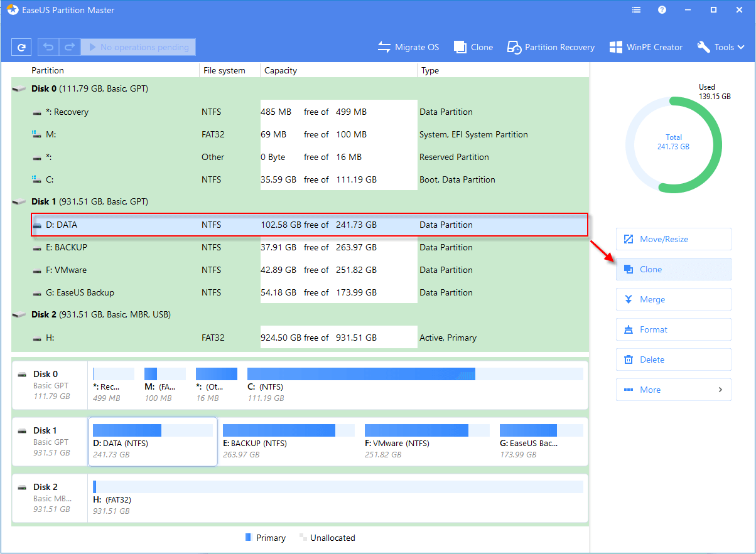Screen dimensions: 756x554
Task: Select the F: VMware (NTFS) block in the disk map
Action: tap(427, 441)
